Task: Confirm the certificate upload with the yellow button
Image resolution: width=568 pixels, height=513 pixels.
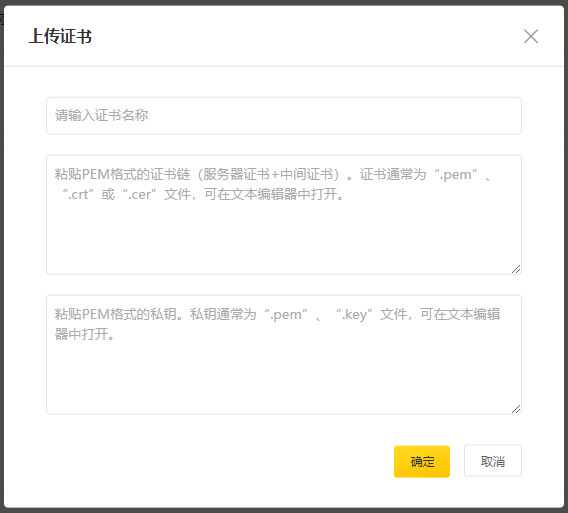Action: pyautogui.click(x=422, y=461)
